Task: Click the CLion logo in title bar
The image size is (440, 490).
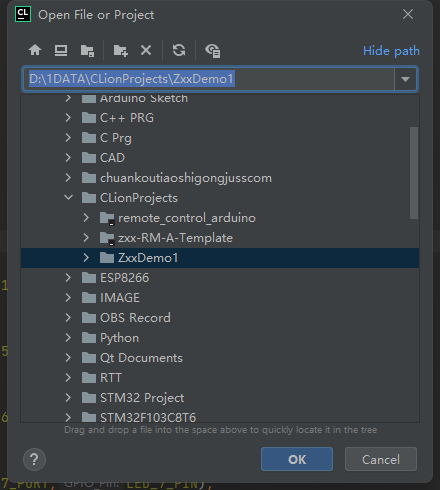Action: click(x=23, y=15)
